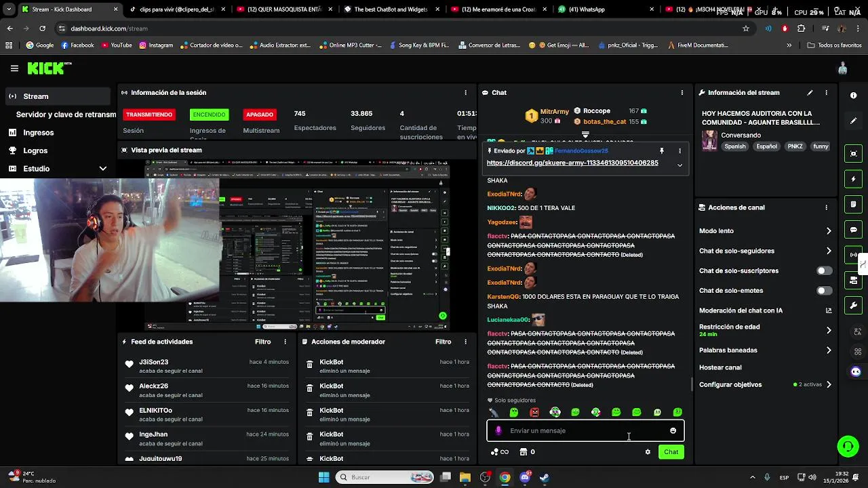Expand the pinned message with the down chevron

[679, 165]
